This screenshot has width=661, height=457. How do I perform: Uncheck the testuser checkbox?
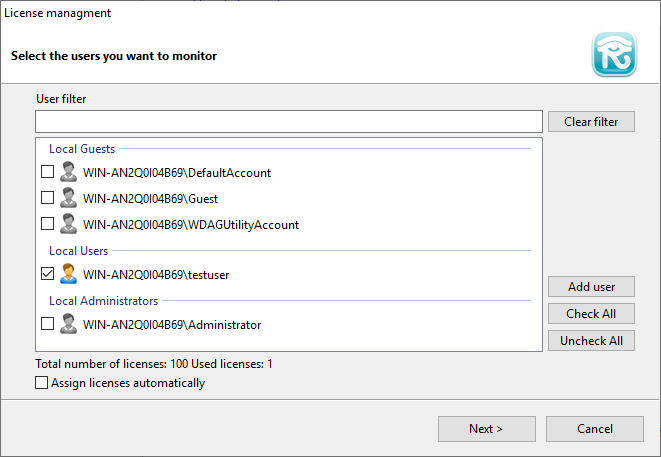pyautogui.click(x=47, y=274)
